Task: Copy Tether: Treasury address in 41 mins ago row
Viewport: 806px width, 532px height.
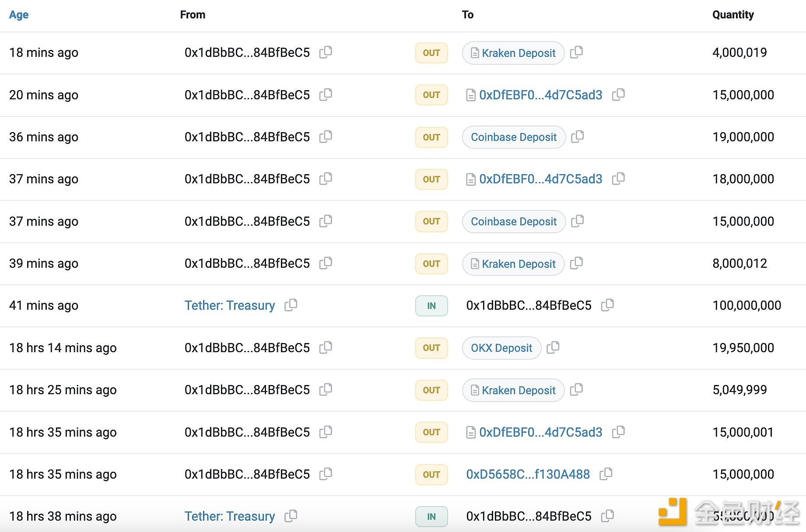Action: [291, 305]
